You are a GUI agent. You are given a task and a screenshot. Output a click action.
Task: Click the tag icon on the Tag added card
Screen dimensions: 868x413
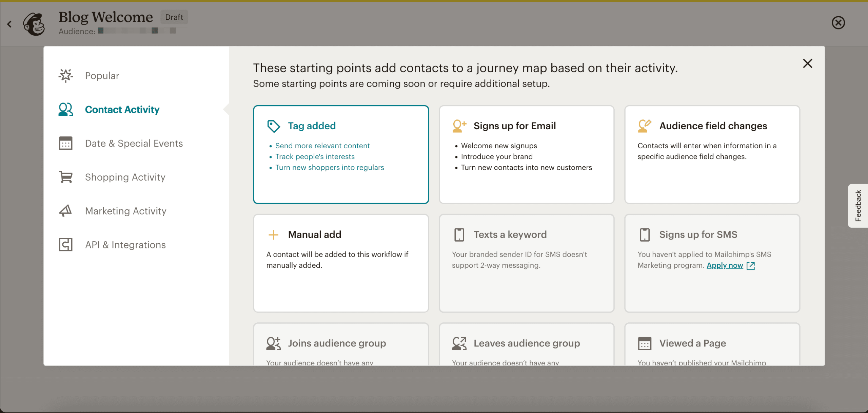pyautogui.click(x=273, y=126)
